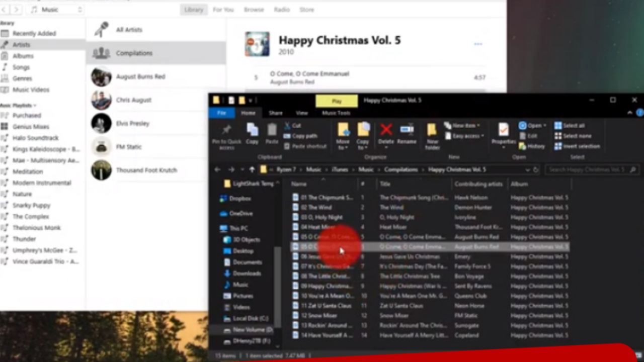Screen dimensions: 644x362
Task: Sort files by the Contributing artists column
Action: click(x=478, y=184)
